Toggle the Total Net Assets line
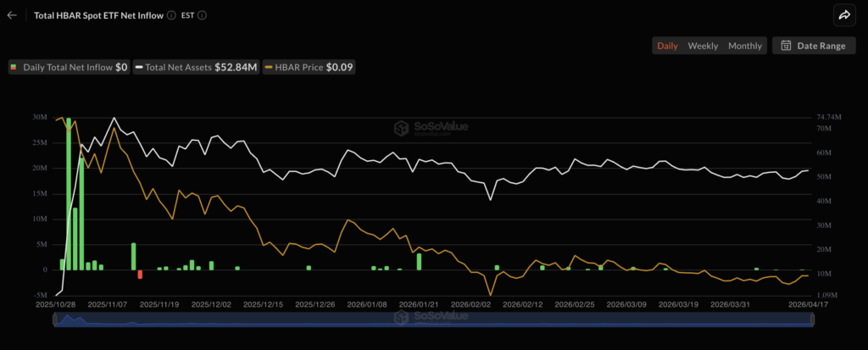The height and width of the screenshot is (350, 868). point(196,67)
